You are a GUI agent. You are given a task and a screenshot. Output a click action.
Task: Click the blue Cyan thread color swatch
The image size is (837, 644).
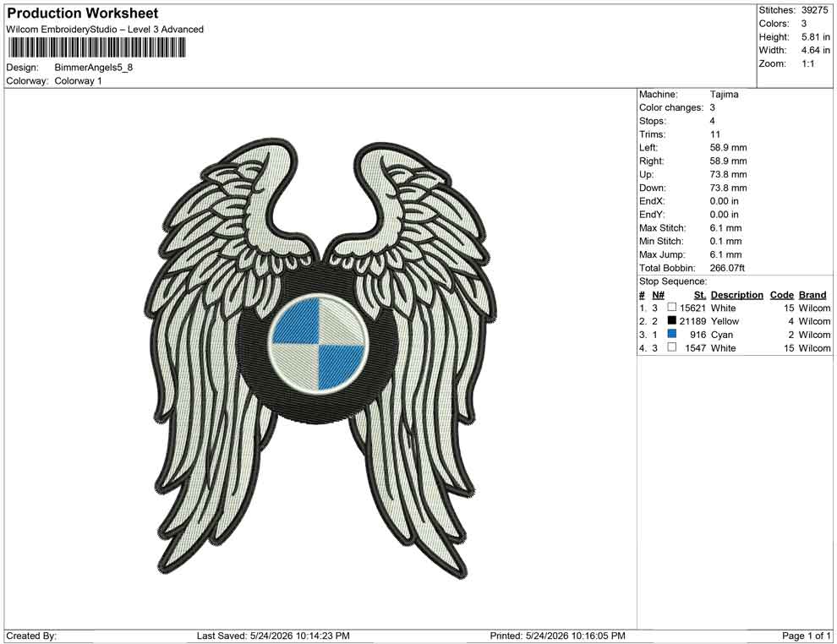coord(672,334)
